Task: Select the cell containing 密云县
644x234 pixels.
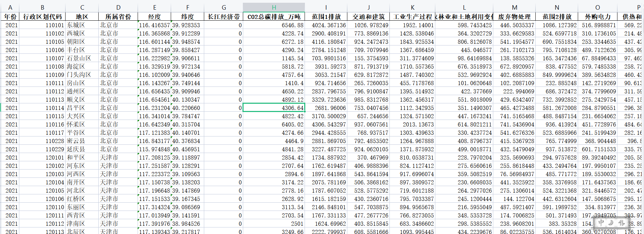Action: tap(82, 141)
